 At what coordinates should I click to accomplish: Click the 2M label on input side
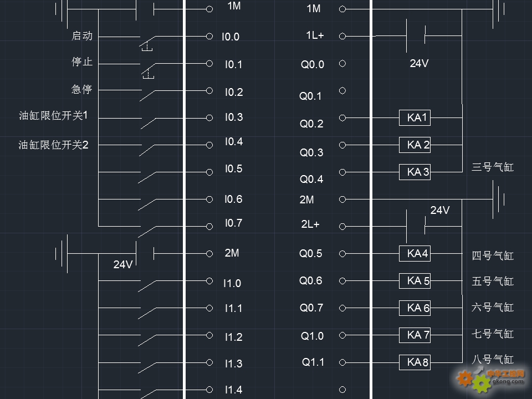pos(232,253)
